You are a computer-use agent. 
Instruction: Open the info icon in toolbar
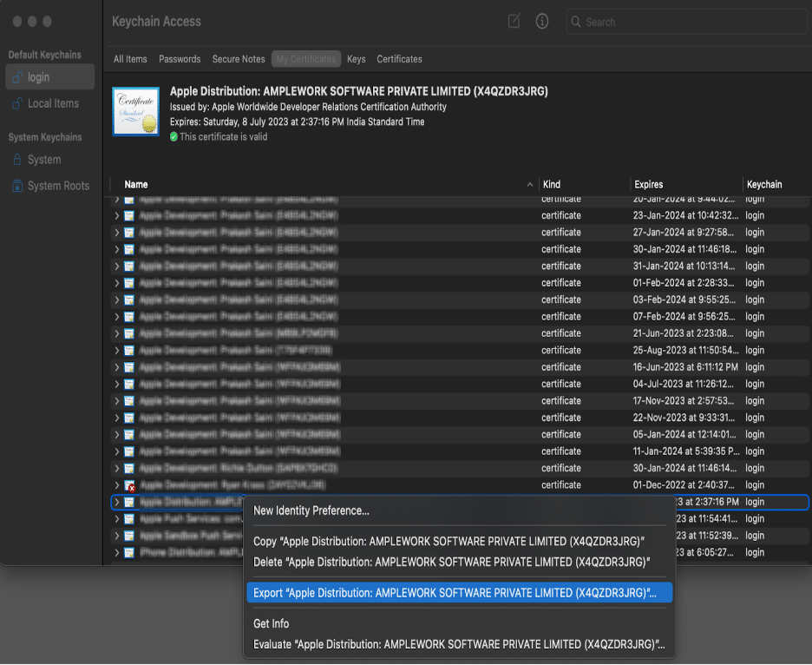(x=541, y=21)
